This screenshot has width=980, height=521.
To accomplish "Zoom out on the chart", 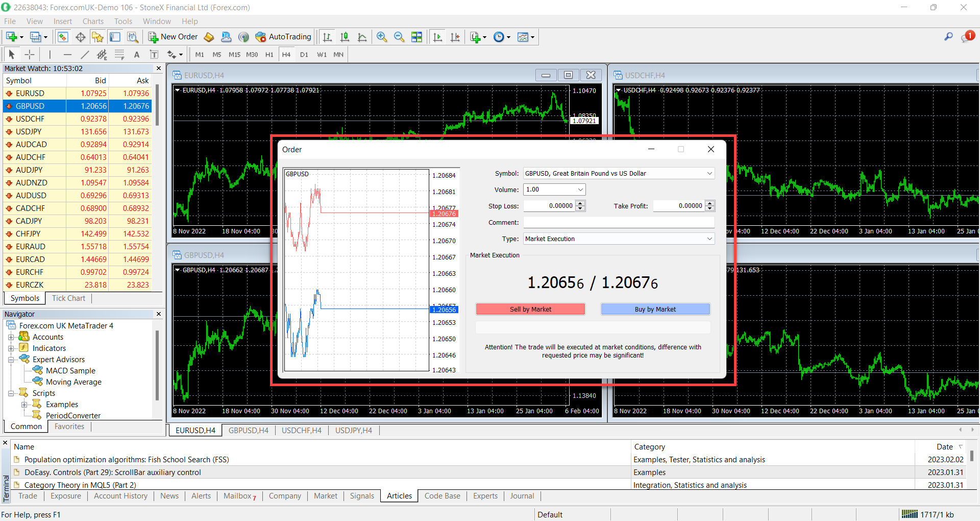I will click(399, 37).
